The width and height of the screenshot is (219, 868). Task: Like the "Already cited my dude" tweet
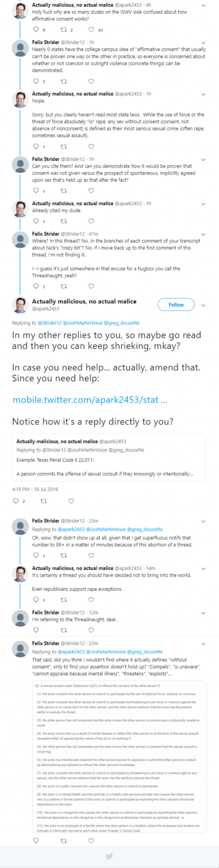coord(91,221)
